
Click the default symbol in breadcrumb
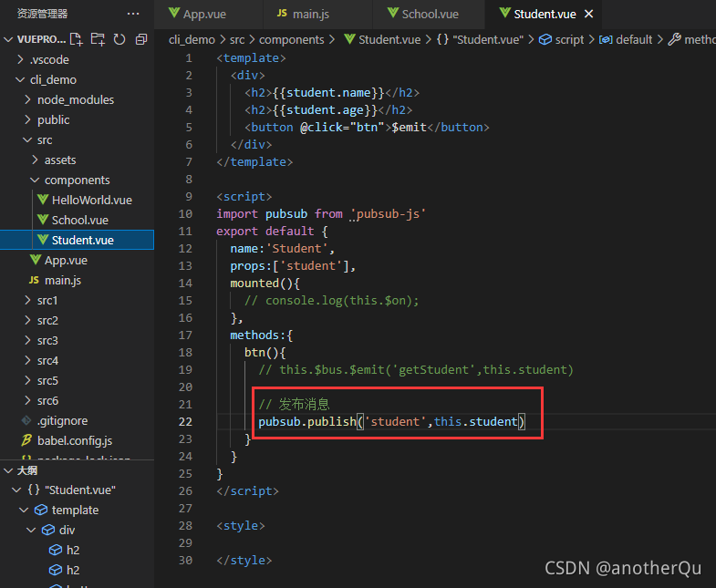point(634,40)
